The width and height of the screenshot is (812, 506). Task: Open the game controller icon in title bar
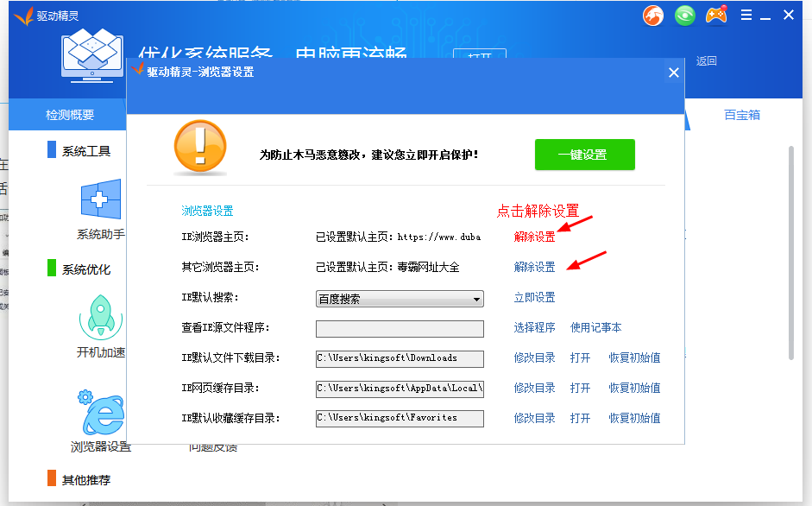(716, 15)
